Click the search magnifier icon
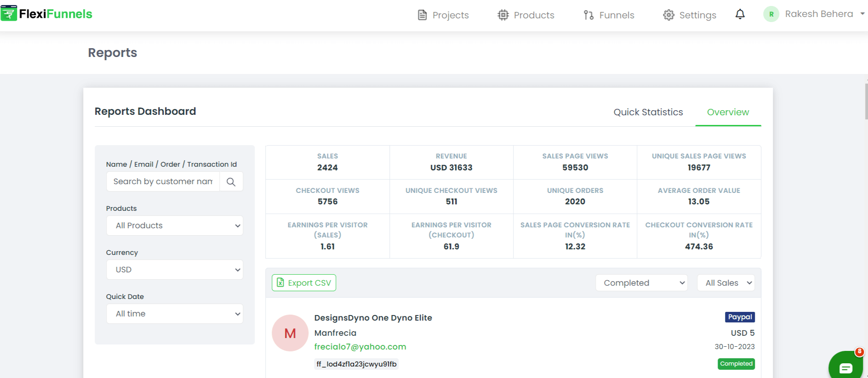The width and height of the screenshot is (868, 378). coord(231,182)
